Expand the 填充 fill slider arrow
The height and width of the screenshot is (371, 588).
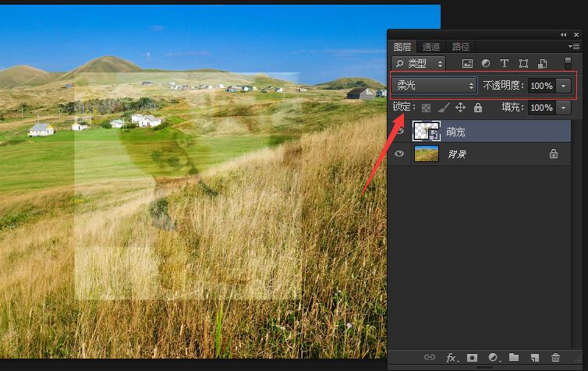point(564,108)
